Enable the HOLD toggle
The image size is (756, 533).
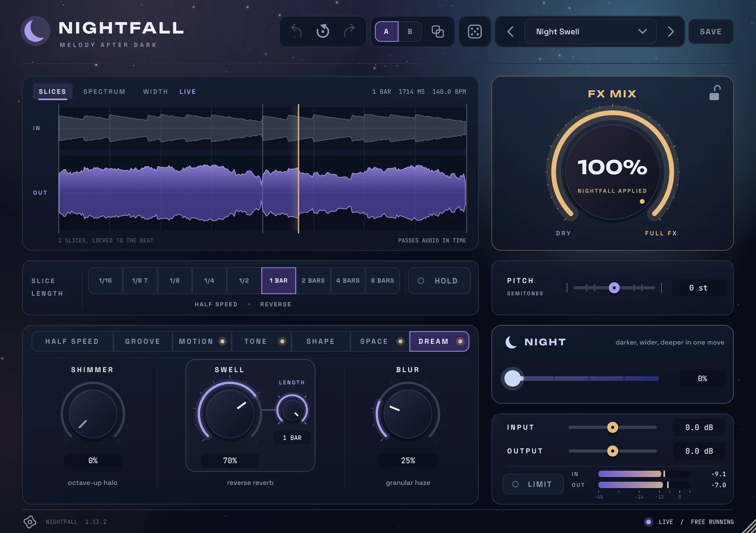point(439,281)
